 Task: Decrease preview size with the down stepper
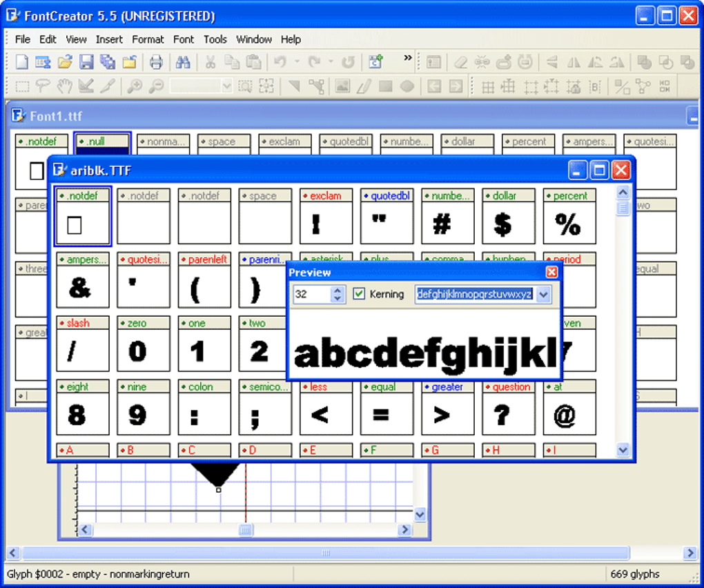(x=338, y=299)
